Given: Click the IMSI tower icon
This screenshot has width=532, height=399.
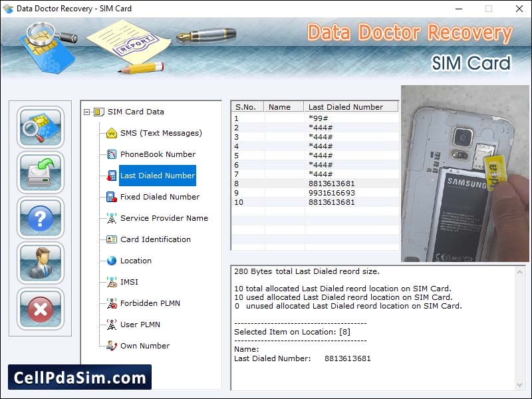Looking at the screenshot, I should pos(112,282).
